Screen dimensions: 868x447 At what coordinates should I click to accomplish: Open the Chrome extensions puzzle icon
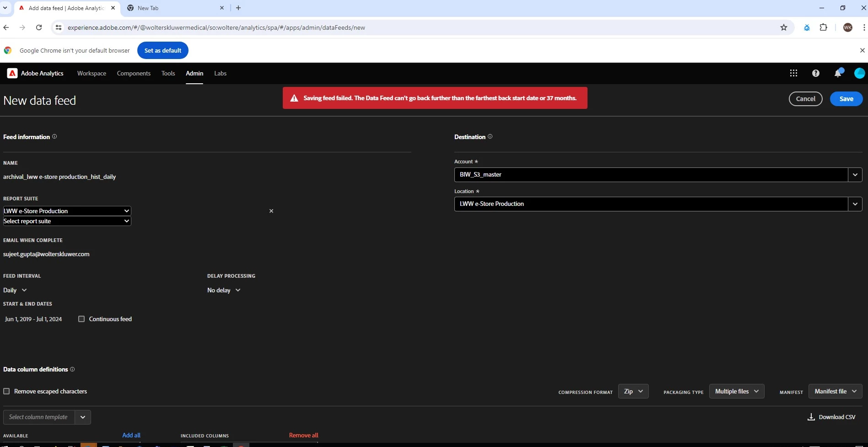coord(824,27)
